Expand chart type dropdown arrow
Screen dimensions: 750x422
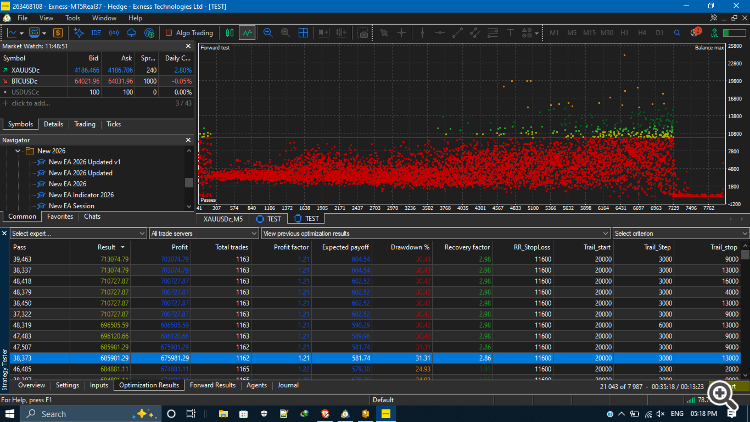click(22, 33)
